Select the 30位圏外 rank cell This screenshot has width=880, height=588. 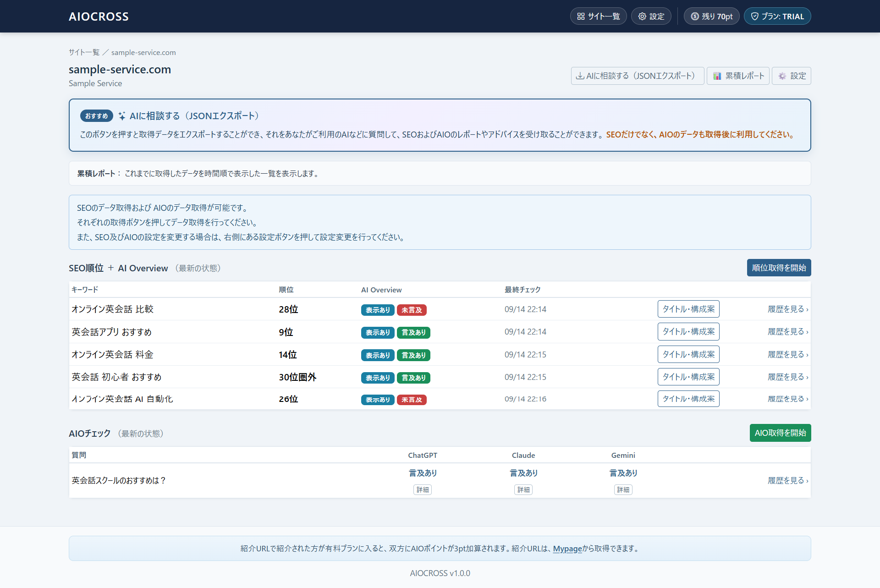(297, 377)
